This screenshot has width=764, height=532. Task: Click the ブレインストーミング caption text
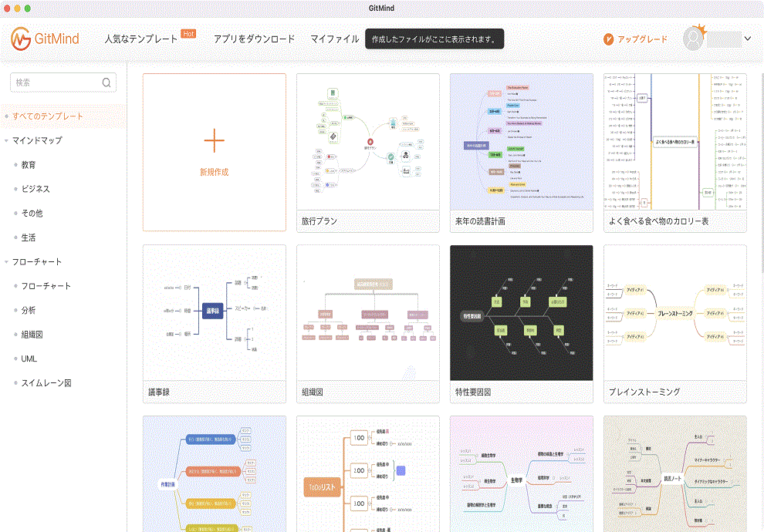644,392
